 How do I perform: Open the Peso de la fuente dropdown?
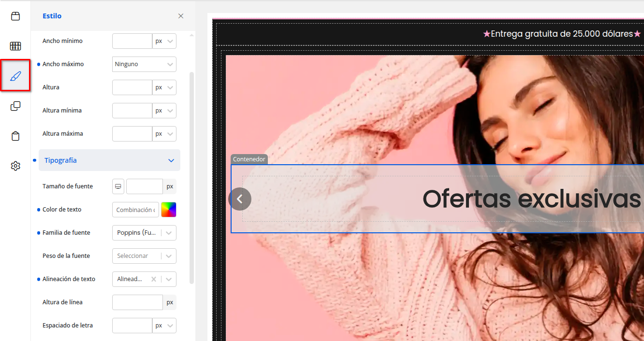(144, 256)
